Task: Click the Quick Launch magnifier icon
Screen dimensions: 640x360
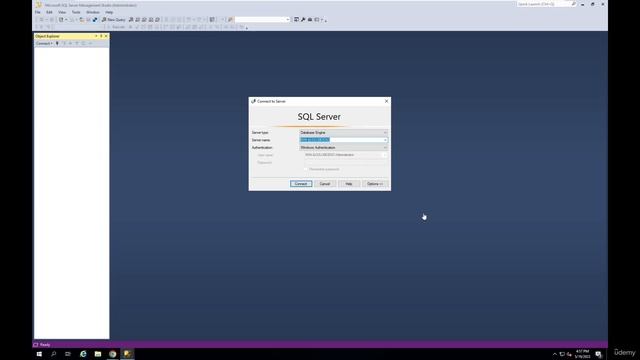Action: [x=573, y=4]
